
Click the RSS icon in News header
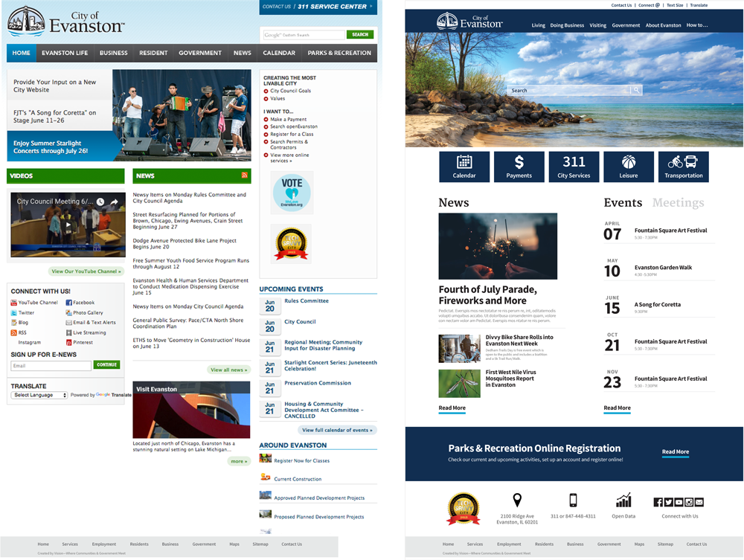[244, 176]
